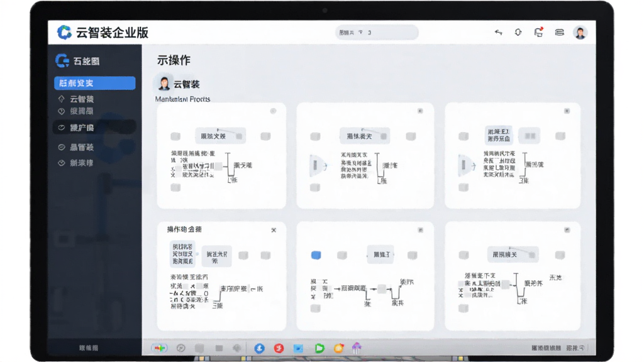644x362 pixels.
Task: Click the profile picture beside the 云智装 heading
Action: (x=164, y=84)
